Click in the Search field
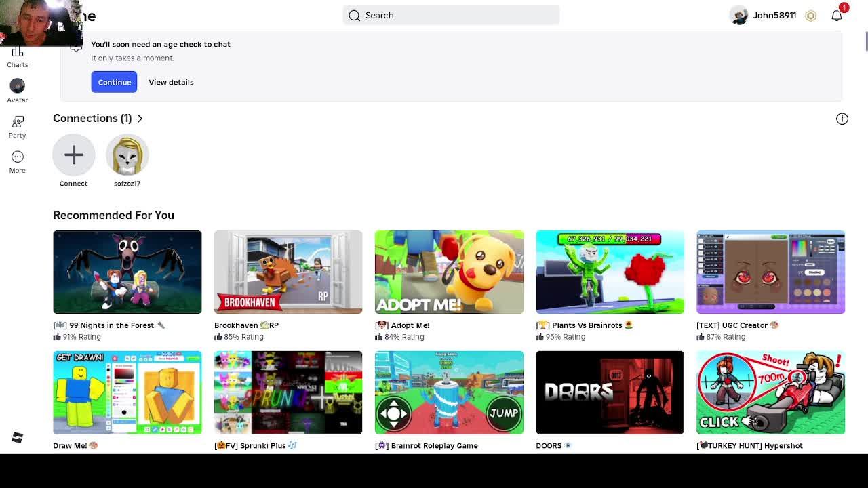 click(451, 16)
